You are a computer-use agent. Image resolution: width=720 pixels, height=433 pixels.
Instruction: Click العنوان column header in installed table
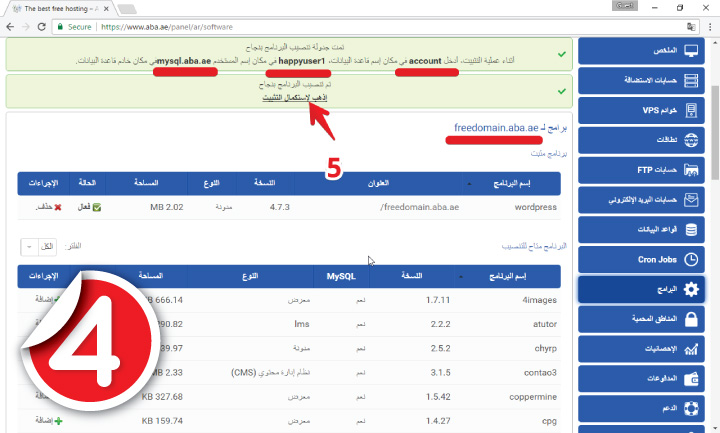point(378,183)
